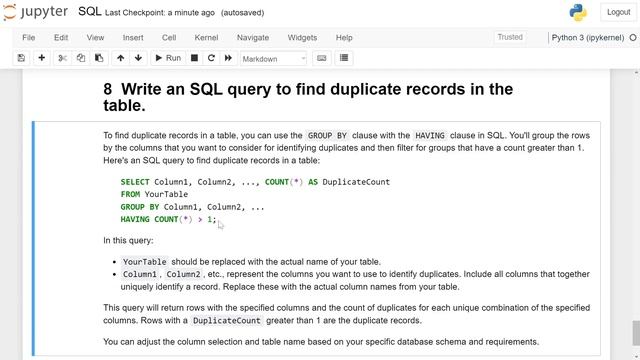Open the Insert menu
The width and height of the screenshot is (640, 360).
pyautogui.click(x=133, y=38)
